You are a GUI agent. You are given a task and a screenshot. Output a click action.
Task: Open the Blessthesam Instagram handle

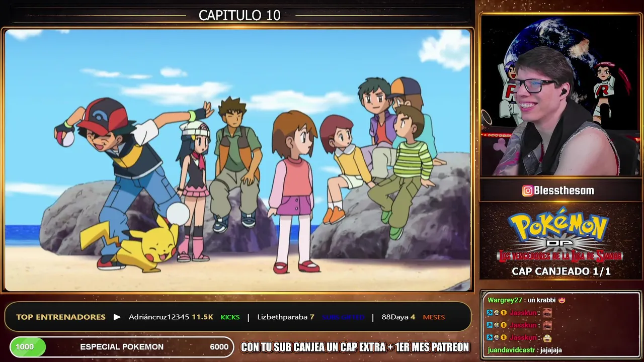565,191
